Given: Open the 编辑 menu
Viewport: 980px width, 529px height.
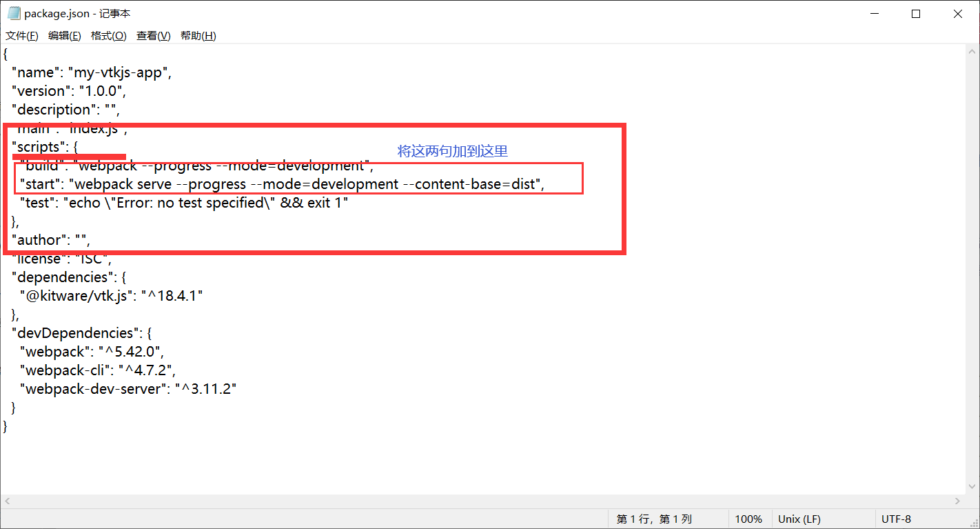Looking at the screenshot, I should click(65, 35).
